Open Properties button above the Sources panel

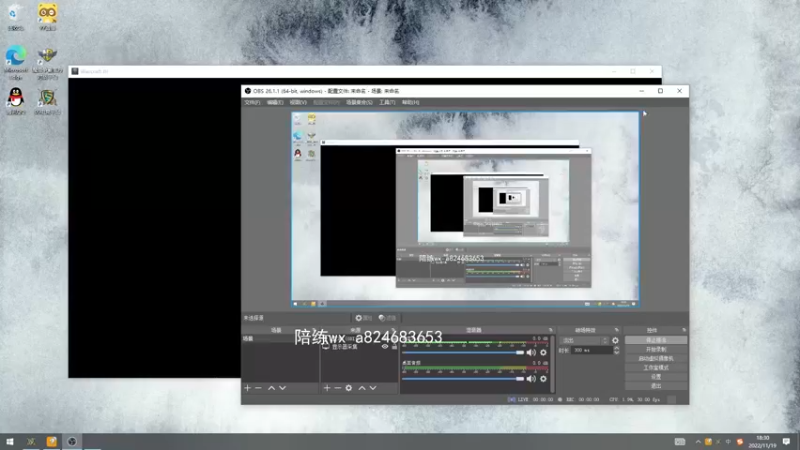(x=364, y=318)
